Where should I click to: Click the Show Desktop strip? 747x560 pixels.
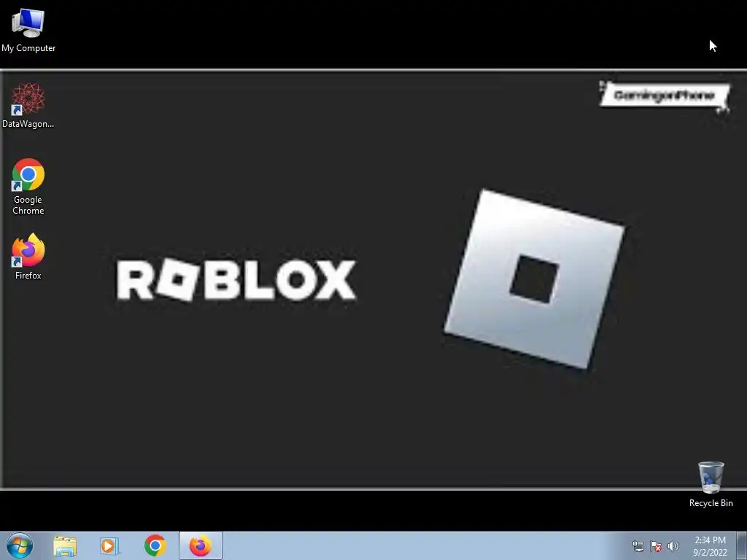click(741, 545)
